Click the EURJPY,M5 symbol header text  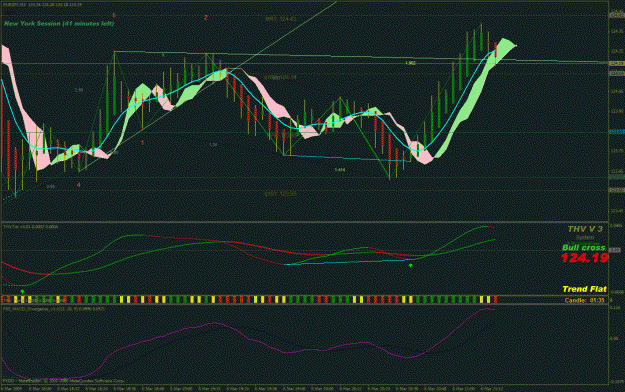pos(43,5)
